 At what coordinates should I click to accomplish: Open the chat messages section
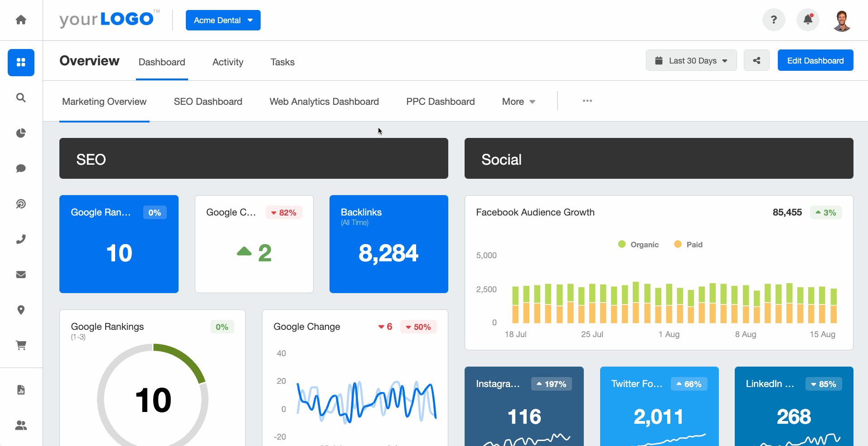click(21, 168)
